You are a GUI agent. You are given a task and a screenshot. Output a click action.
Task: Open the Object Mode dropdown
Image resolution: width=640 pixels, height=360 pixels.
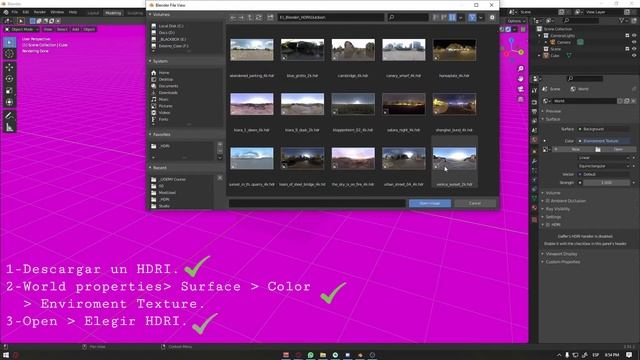point(22,29)
